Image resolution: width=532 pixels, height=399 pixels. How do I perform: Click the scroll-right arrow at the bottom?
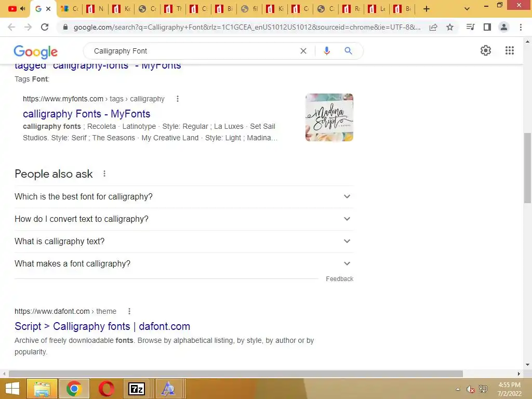point(519,374)
